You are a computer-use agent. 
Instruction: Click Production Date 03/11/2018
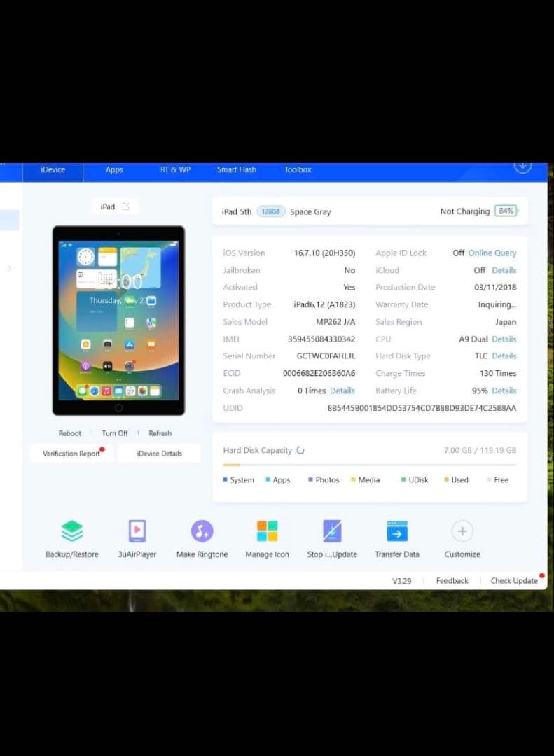[x=495, y=288]
